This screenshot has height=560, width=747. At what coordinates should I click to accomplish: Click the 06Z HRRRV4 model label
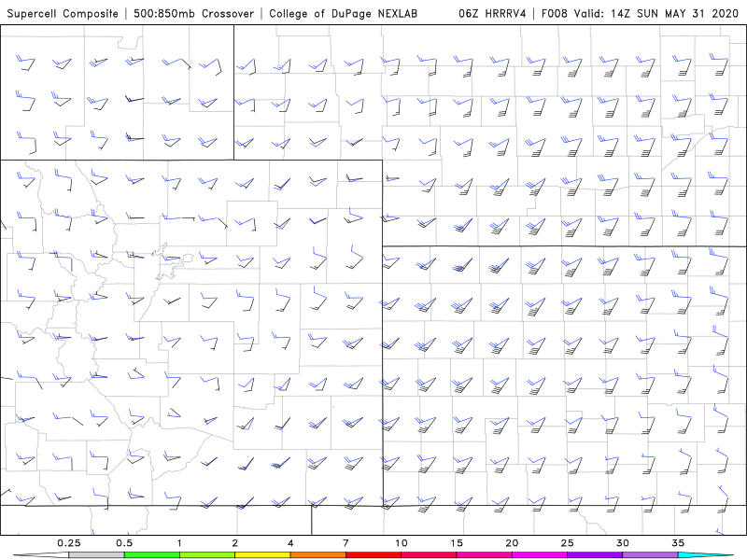(492, 13)
